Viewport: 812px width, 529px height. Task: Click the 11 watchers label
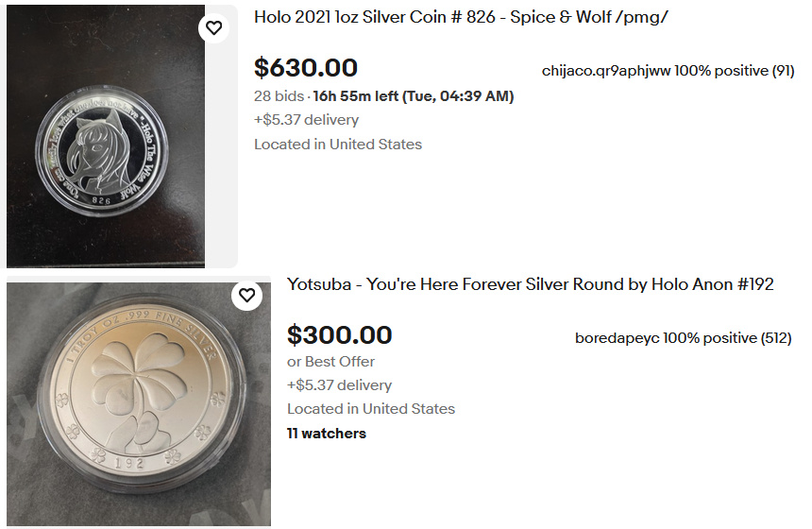click(326, 434)
